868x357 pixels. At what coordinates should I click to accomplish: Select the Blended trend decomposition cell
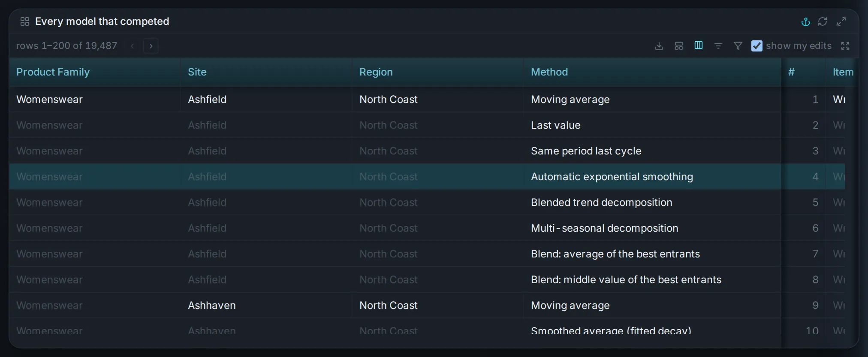point(652,202)
